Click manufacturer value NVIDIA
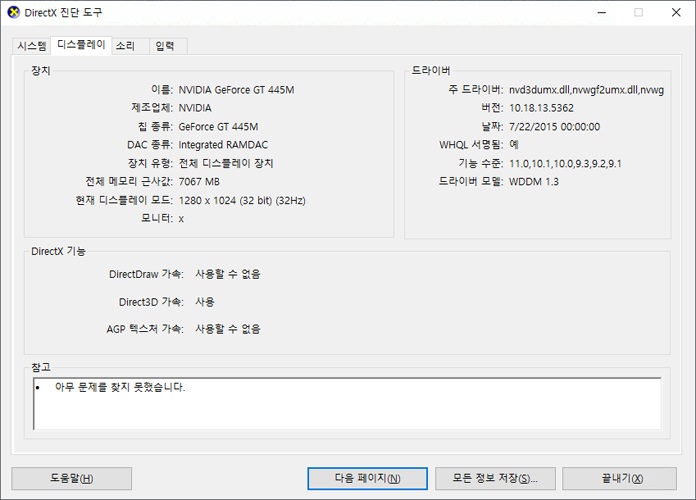The image size is (696, 500). pyautogui.click(x=195, y=108)
